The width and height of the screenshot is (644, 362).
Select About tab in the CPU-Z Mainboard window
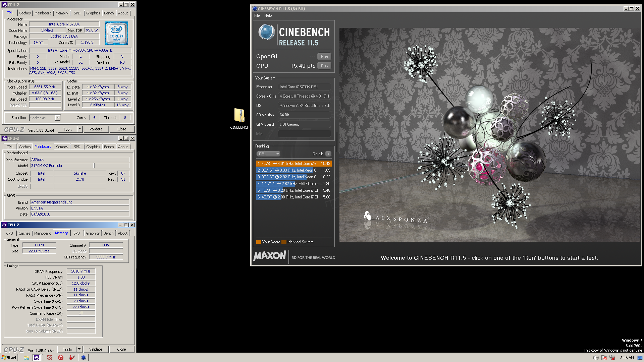pos(123,147)
